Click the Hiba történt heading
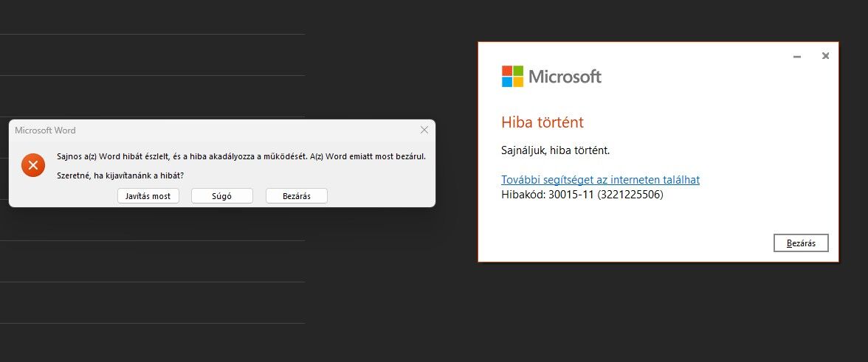The width and height of the screenshot is (868, 362). (x=542, y=122)
